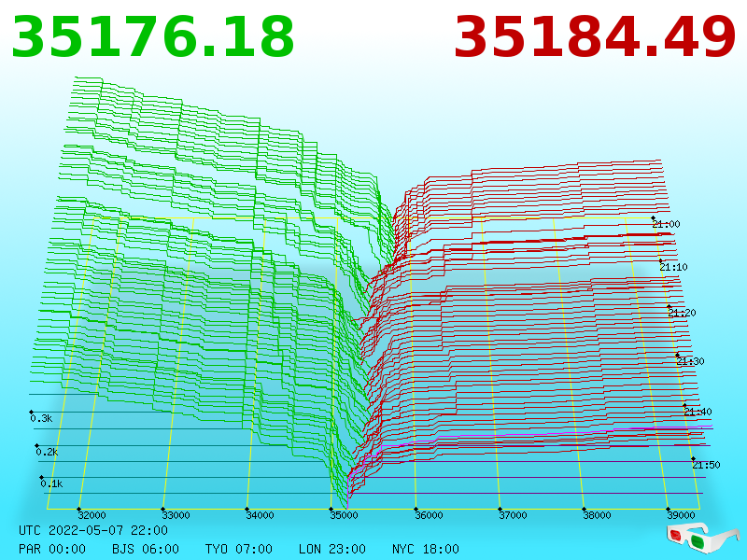
Task: Click the 0.1k depth axis label
Action: click(51, 483)
